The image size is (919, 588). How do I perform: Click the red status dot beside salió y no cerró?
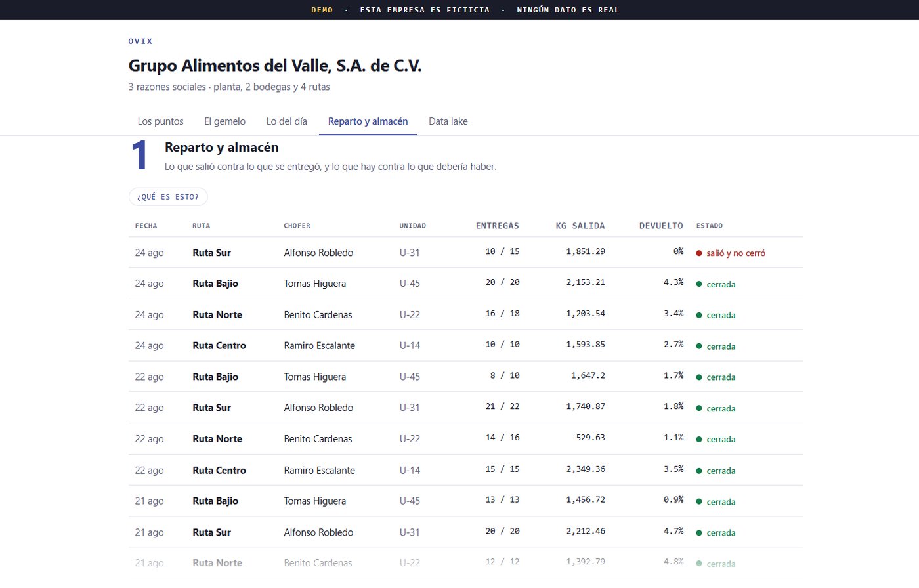[x=699, y=253]
